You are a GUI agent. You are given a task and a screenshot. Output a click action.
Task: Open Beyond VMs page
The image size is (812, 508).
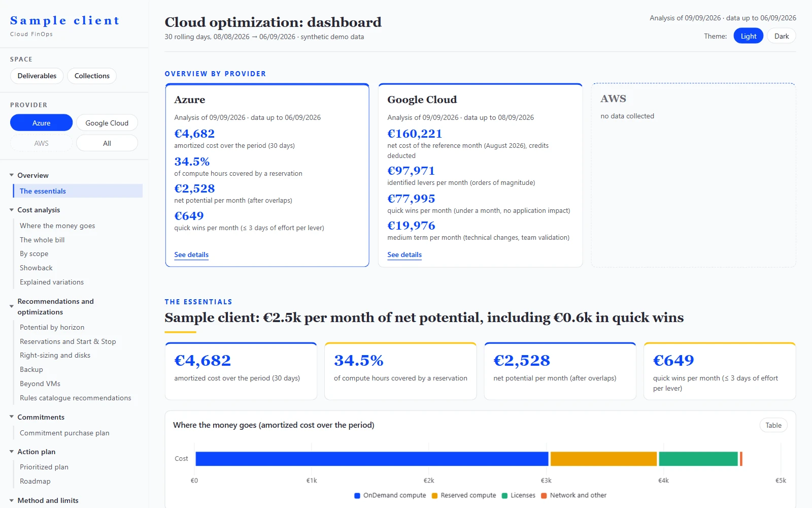[40, 384]
